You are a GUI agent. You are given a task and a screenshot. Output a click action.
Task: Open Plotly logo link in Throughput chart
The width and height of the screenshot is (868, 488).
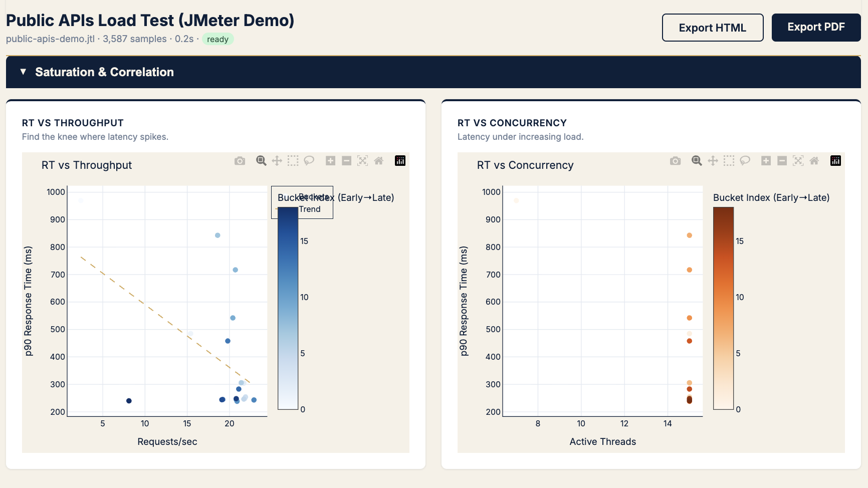click(400, 161)
